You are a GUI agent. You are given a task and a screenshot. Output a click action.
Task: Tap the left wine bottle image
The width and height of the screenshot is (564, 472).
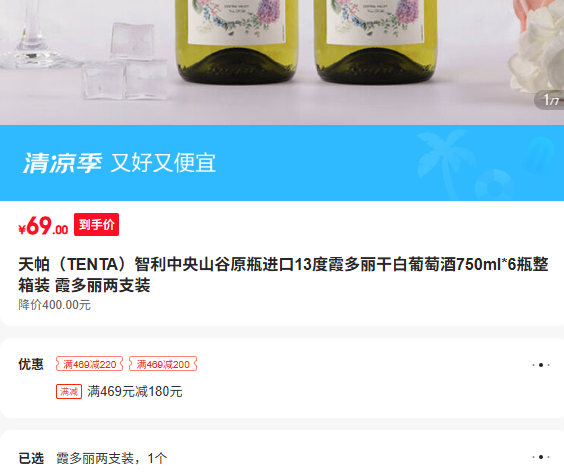(x=237, y=41)
